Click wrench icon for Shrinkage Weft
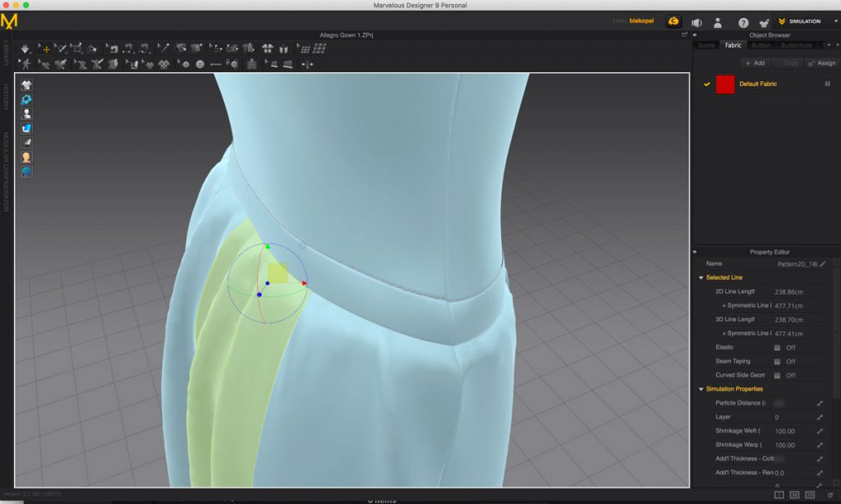Image resolution: width=841 pixels, height=504 pixels. coord(820,431)
